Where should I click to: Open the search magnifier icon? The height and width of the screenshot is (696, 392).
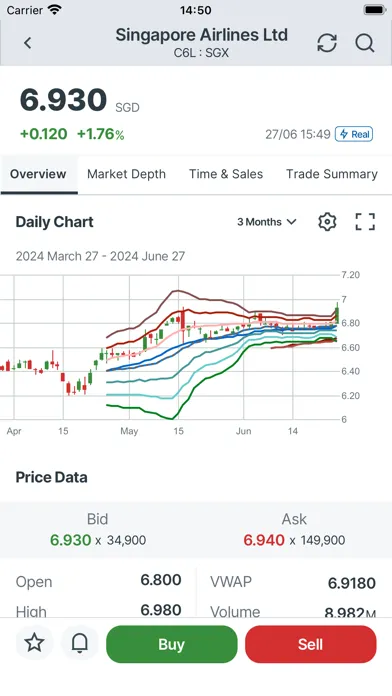coord(365,43)
